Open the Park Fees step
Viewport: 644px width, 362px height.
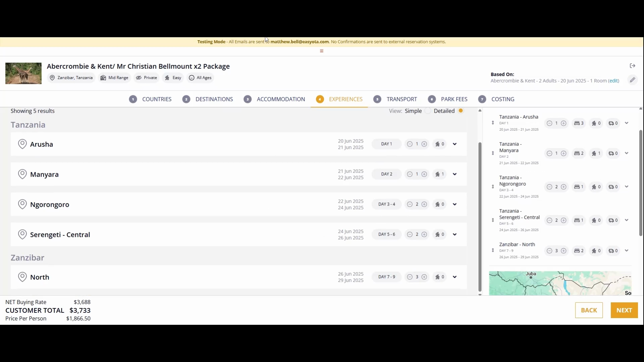448,99
